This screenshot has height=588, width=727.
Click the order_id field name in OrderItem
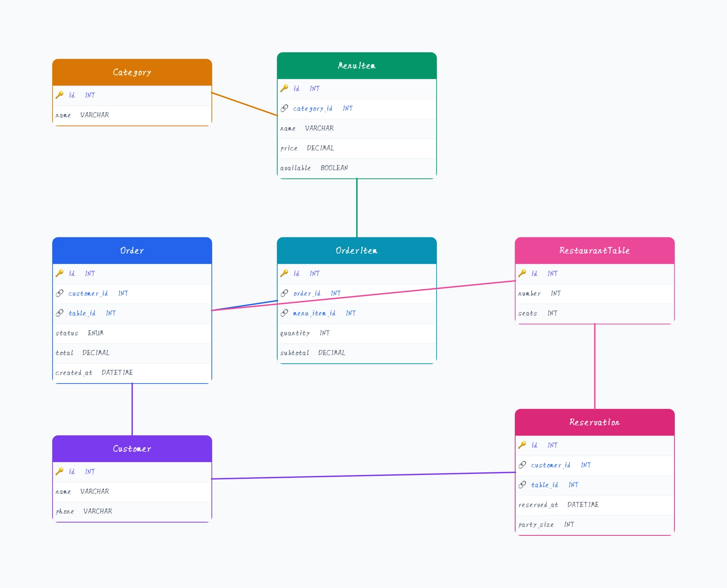pos(307,293)
